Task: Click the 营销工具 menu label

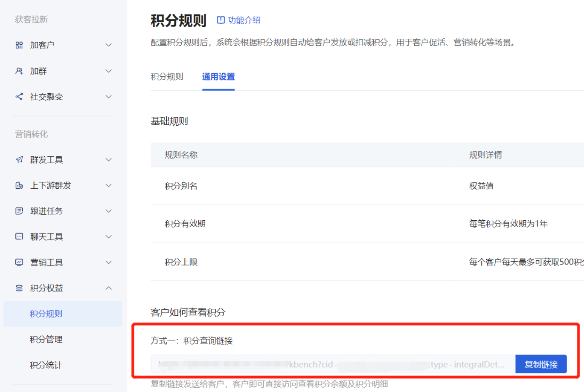Action: click(x=46, y=262)
